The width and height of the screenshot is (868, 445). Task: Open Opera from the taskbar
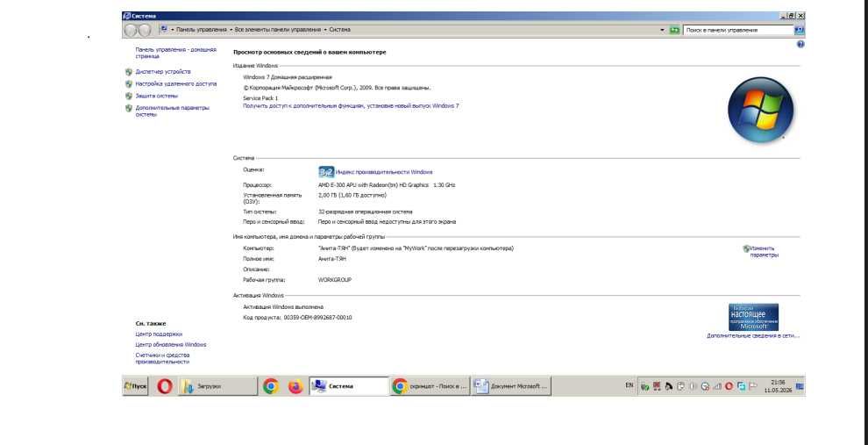pos(165,385)
